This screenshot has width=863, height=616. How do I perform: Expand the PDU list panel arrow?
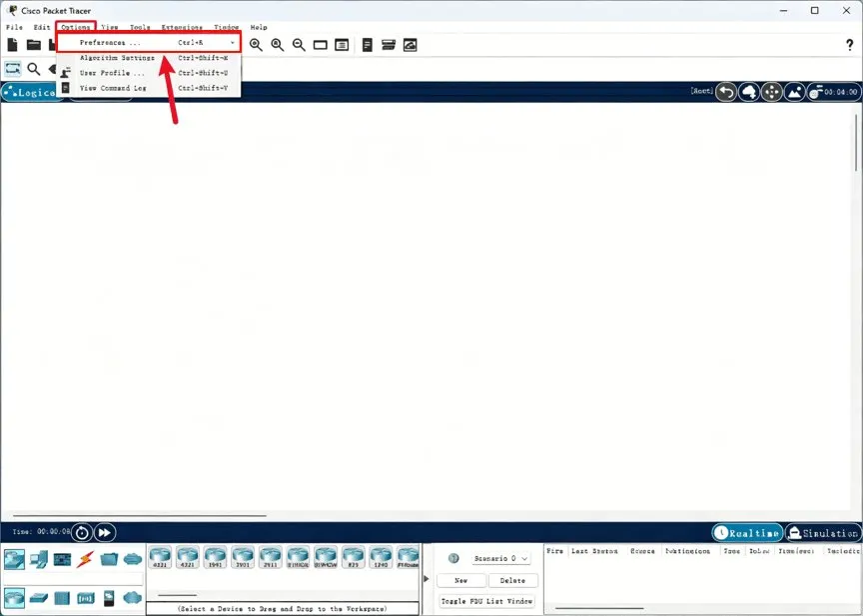[x=426, y=579]
